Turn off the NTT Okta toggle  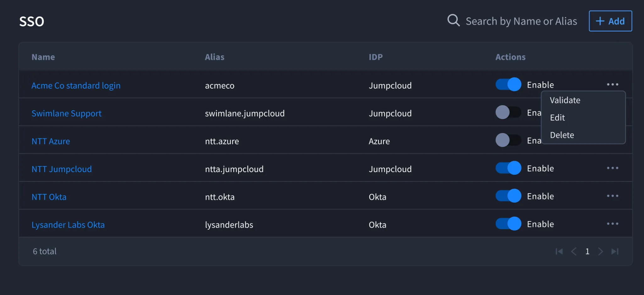508,196
